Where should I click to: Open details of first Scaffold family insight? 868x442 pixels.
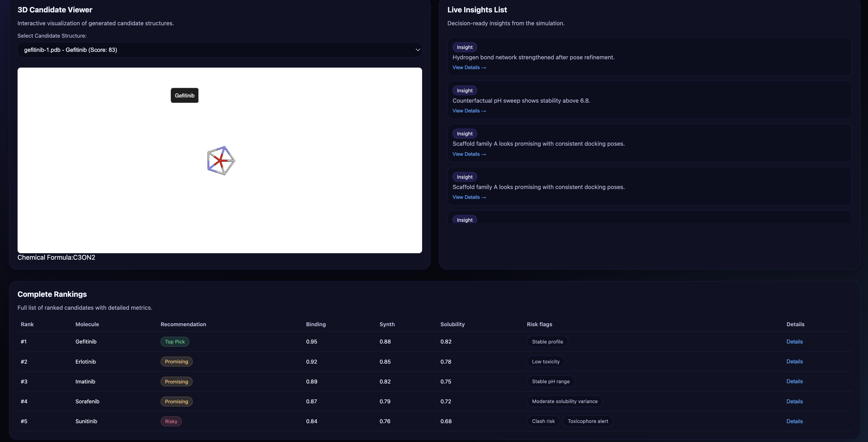coord(469,154)
